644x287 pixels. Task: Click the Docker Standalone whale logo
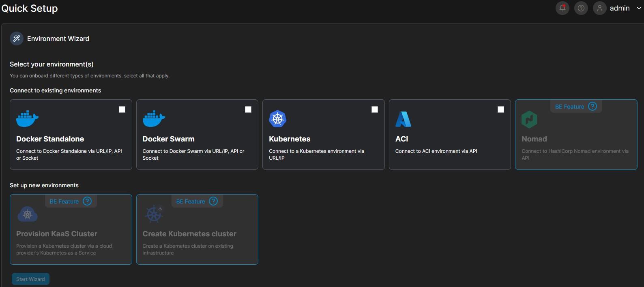(27, 118)
